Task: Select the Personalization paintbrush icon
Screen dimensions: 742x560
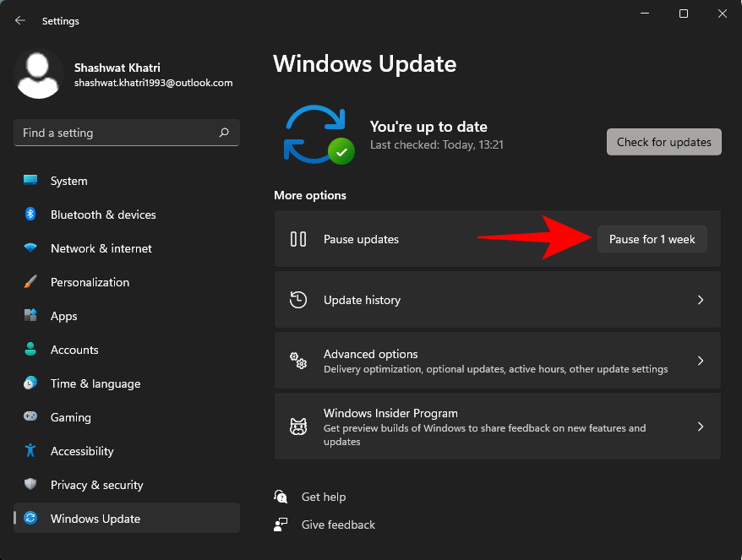Action: 29,282
